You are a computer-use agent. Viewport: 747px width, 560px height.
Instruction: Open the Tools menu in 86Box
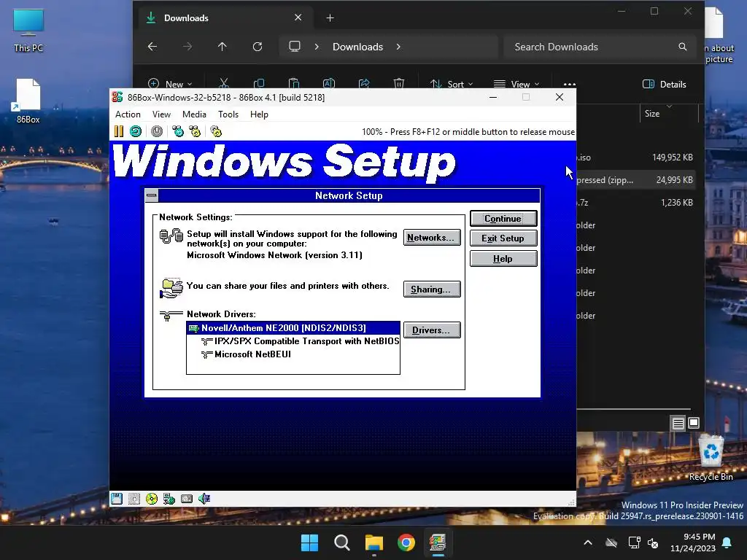click(x=228, y=114)
